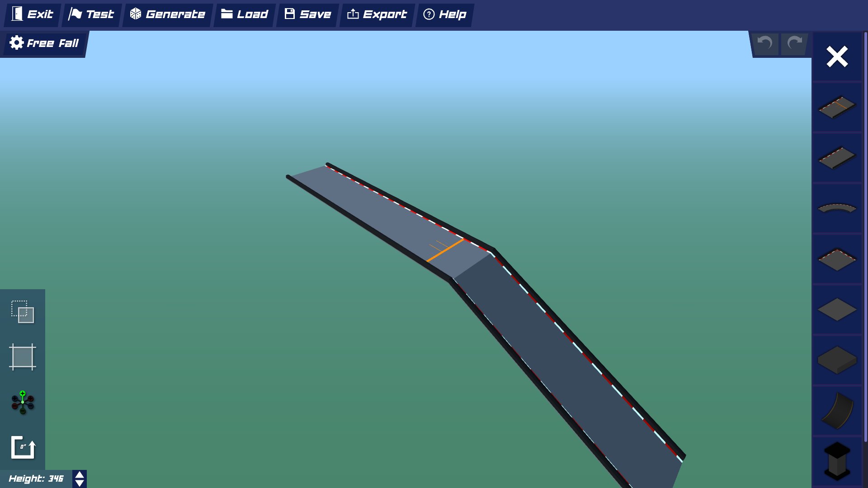
Task: Select the checkpoint road piece with orange line
Action: tap(837, 107)
